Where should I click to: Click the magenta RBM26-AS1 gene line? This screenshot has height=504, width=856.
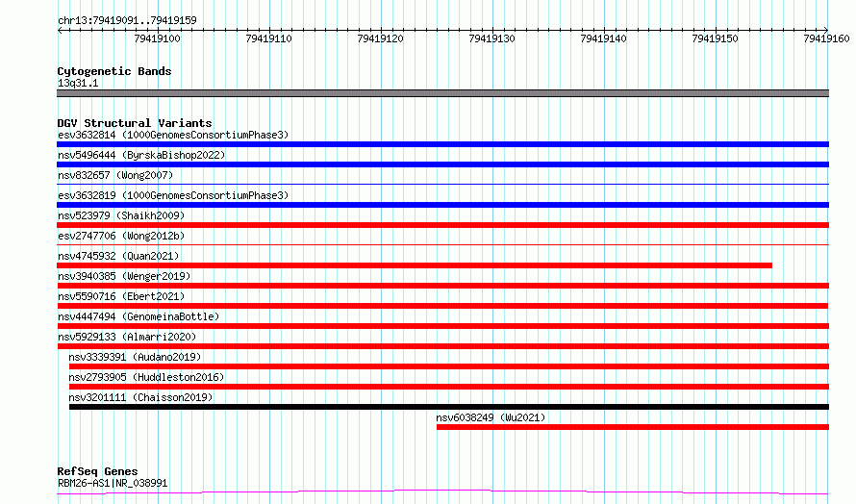click(x=442, y=492)
